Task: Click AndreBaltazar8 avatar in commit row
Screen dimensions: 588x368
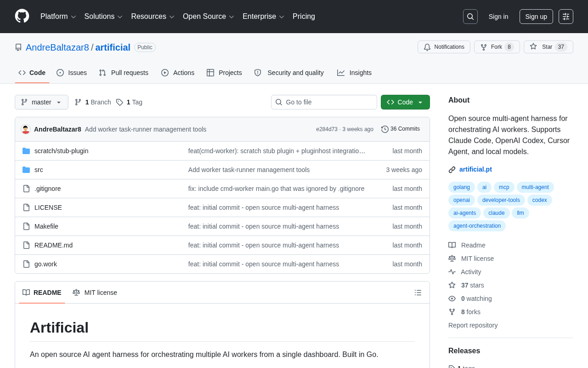Action: pyautogui.click(x=26, y=129)
